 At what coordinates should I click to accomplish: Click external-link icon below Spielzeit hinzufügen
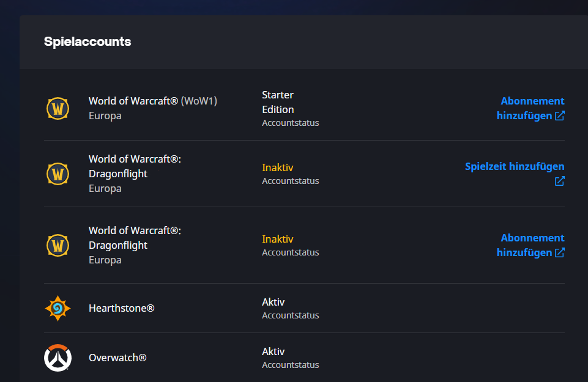point(559,181)
